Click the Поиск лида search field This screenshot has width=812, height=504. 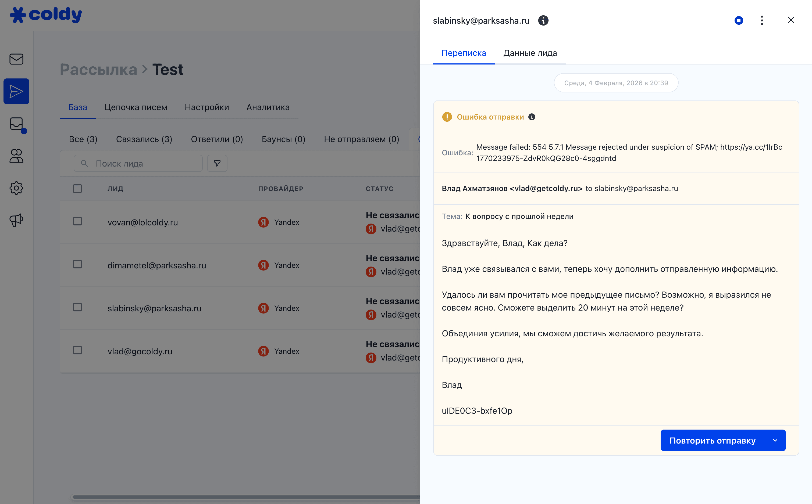(x=144, y=163)
